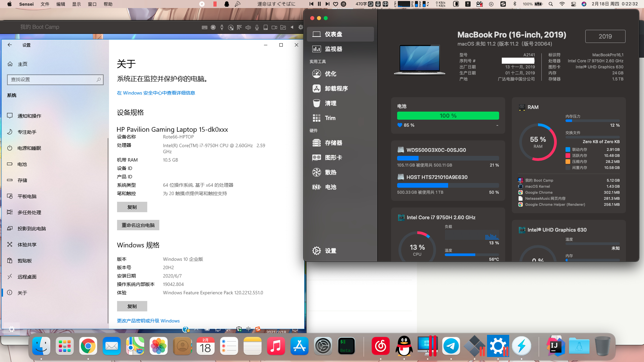Go back in Windows Settings window
The height and width of the screenshot is (362, 644).
(x=10, y=45)
